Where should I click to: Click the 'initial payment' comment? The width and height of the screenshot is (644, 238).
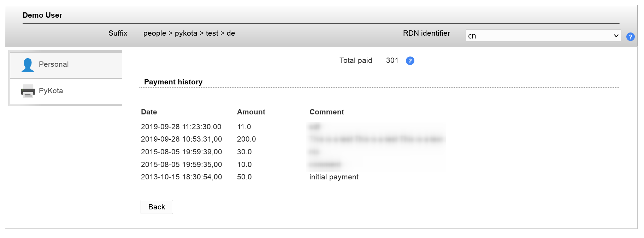pos(333,177)
